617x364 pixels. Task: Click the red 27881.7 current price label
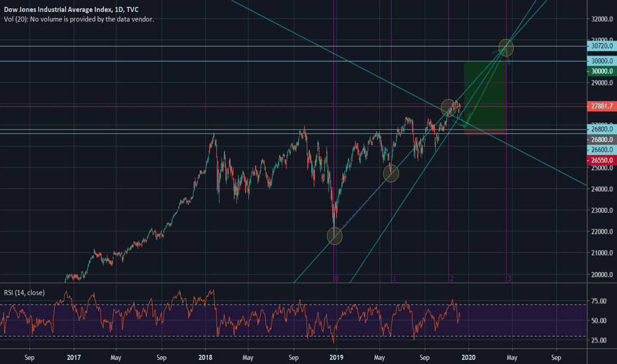[602, 107]
